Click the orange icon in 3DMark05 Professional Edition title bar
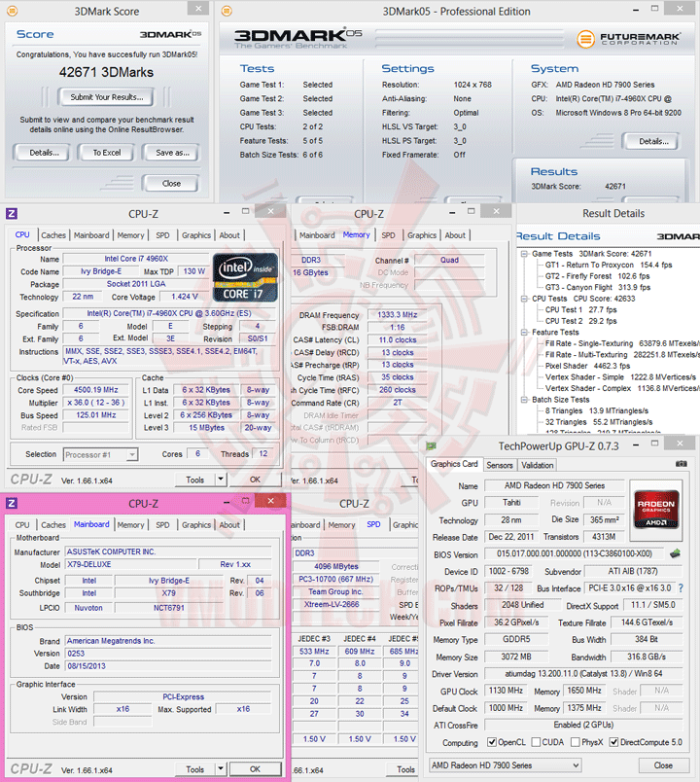This screenshot has width=700, height=782. point(227,11)
